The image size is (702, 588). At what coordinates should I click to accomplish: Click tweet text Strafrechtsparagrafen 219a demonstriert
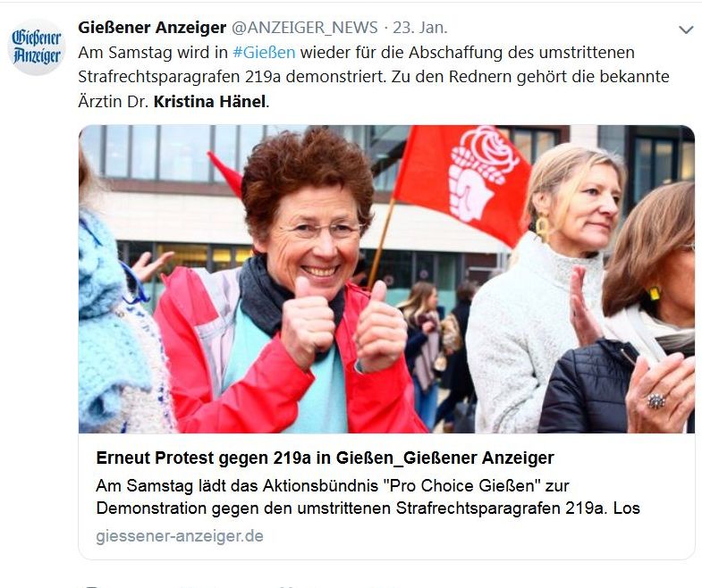click(232, 77)
